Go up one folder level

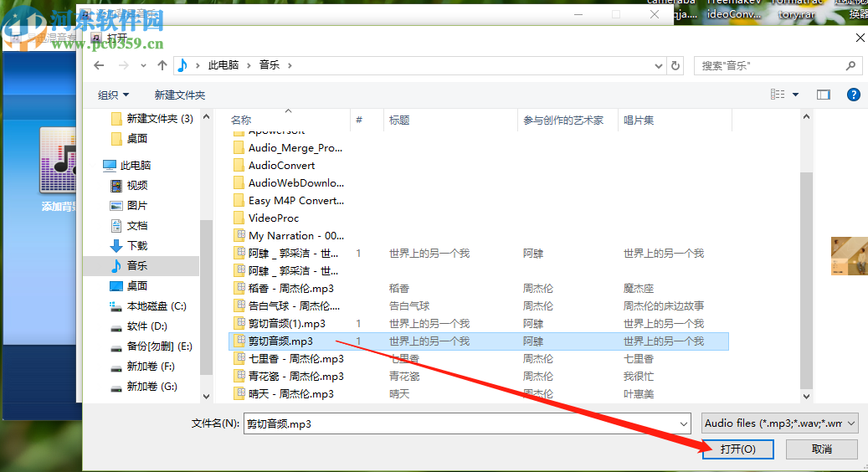click(162, 65)
